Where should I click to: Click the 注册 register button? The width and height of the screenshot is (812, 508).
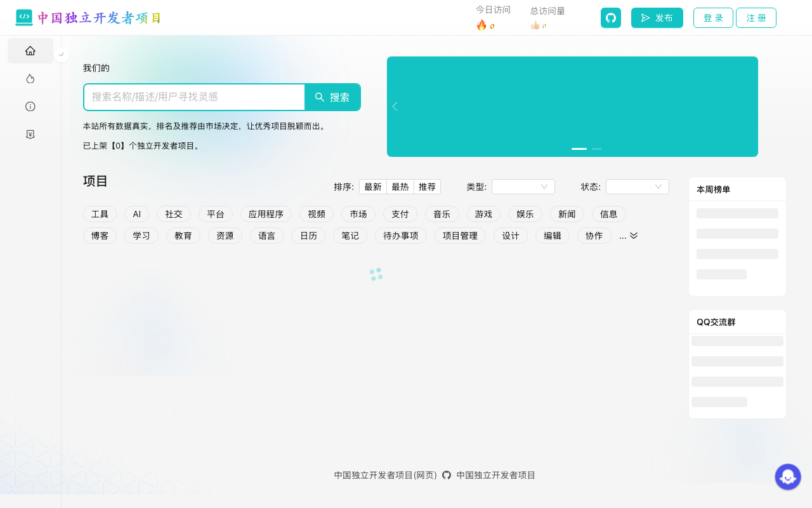[x=756, y=18]
